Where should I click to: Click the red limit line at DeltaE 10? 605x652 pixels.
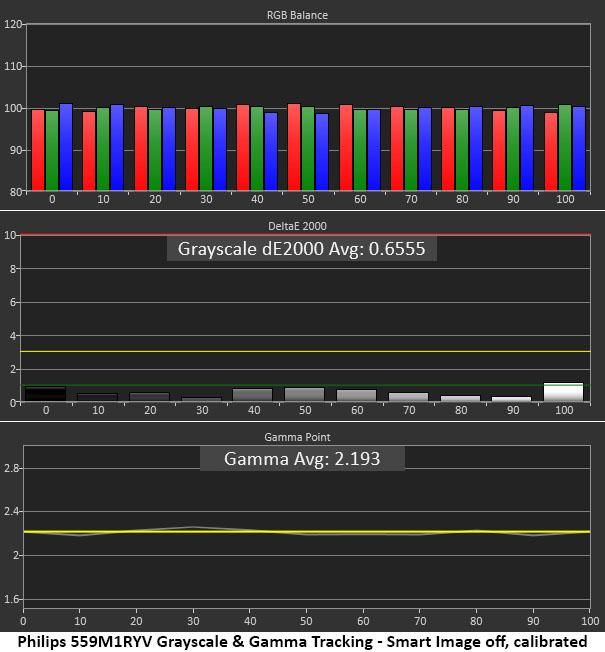click(306, 235)
